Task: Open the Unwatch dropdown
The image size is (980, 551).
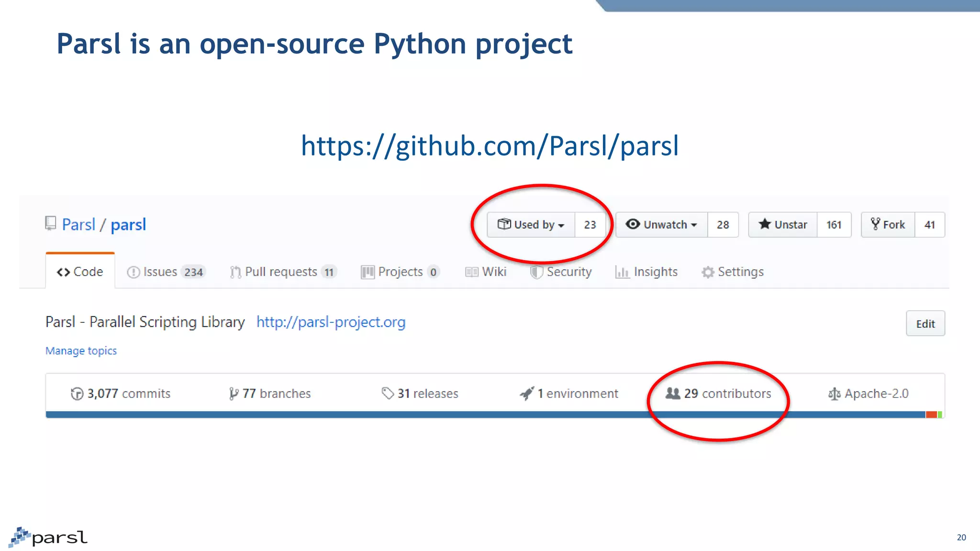Action: click(x=661, y=225)
